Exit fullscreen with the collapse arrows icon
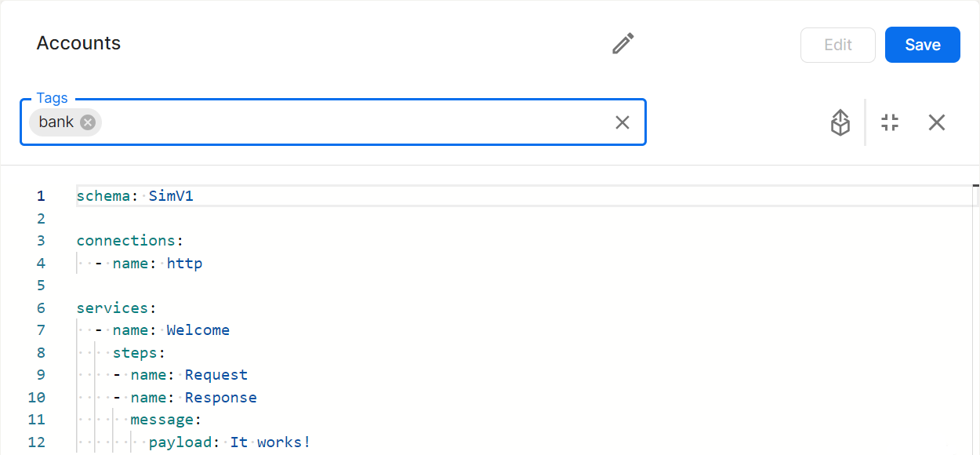 [890, 122]
